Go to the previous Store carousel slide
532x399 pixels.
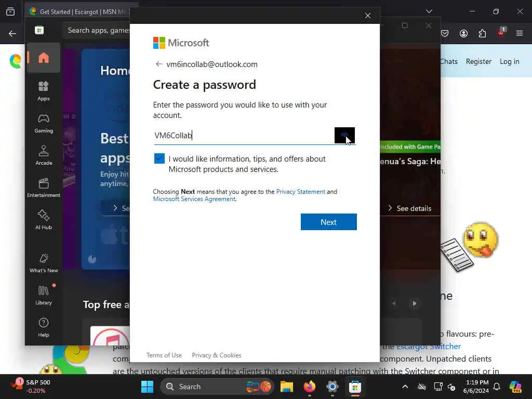point(394,303)
